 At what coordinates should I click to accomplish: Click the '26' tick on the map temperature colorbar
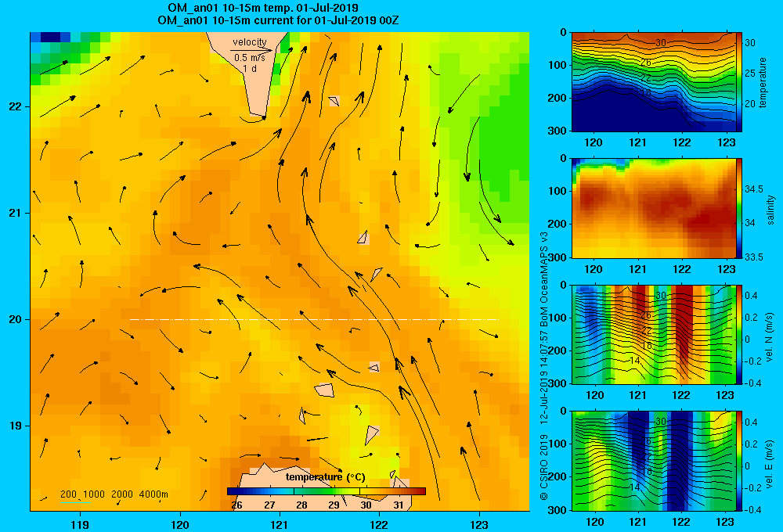pyautogui.click(x=236, y=505)
